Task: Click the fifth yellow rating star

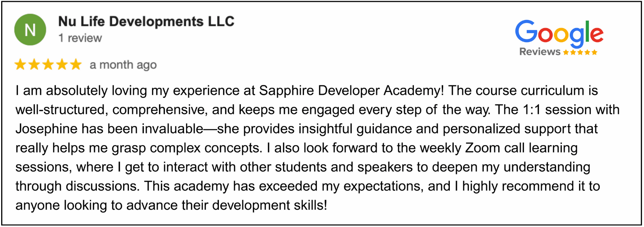Action: (x=75, y=64)
